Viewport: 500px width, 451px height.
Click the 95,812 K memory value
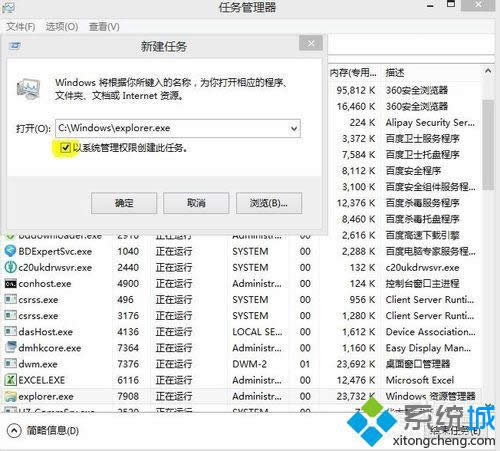pyautogui.click(x=356, y=90)
